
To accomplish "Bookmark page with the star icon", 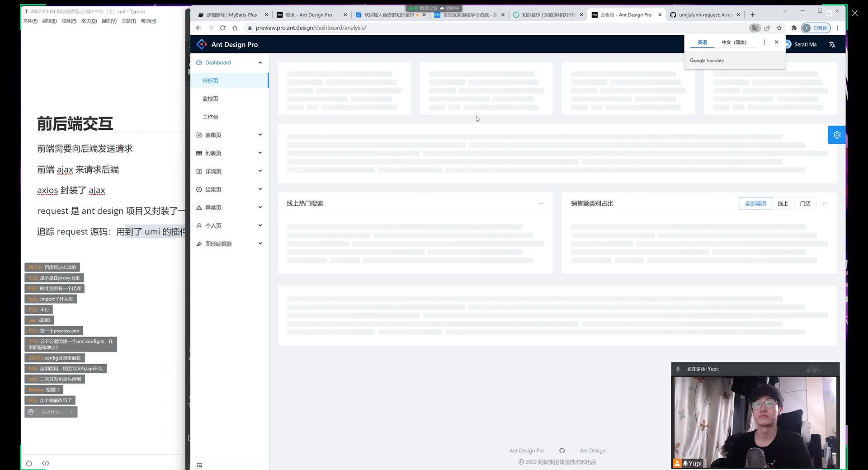I will [779, 28].
